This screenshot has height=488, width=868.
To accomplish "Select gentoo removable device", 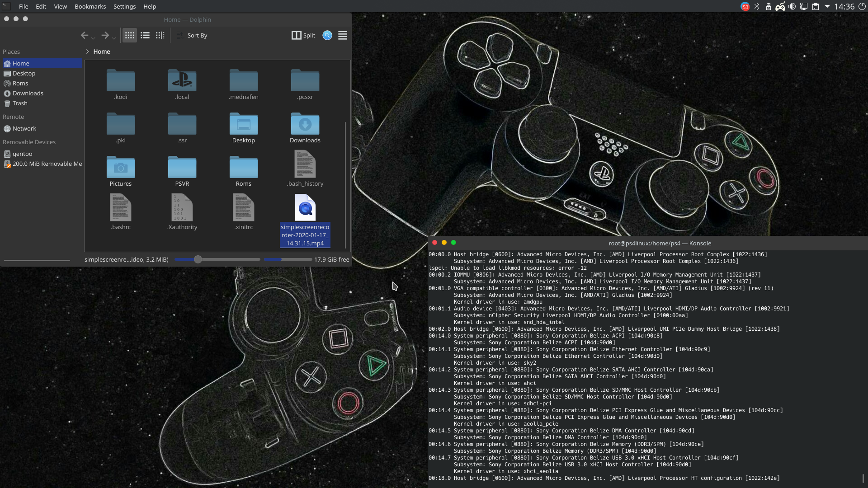I will click(42, 154).
